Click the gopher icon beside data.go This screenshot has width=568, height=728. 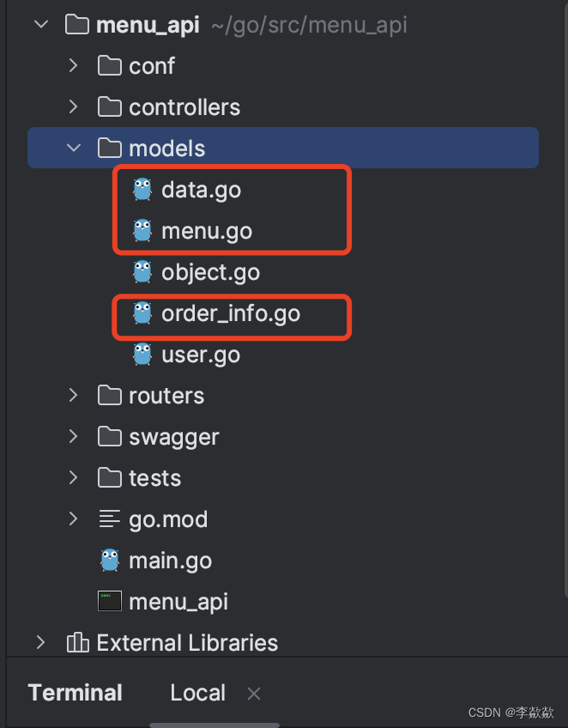coord(142,190)
